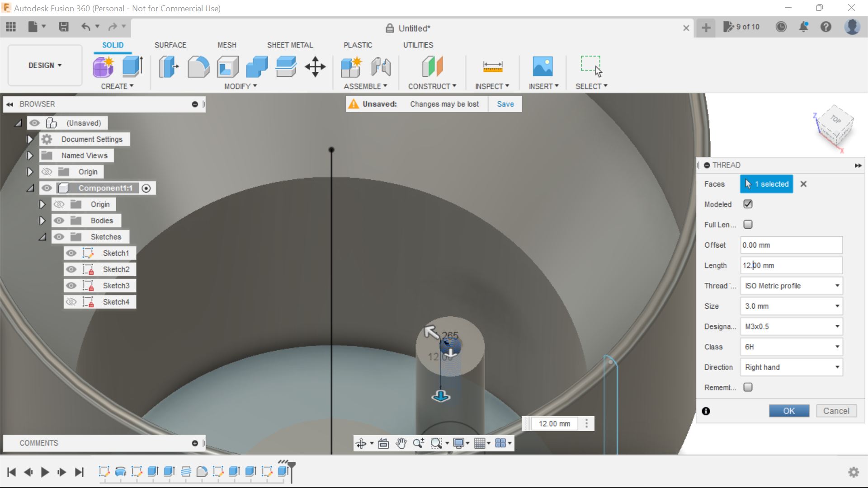Open the data panel grid icon
Image resolution: width=868 pixels, height=488 pixels.
tap(11, 27)
